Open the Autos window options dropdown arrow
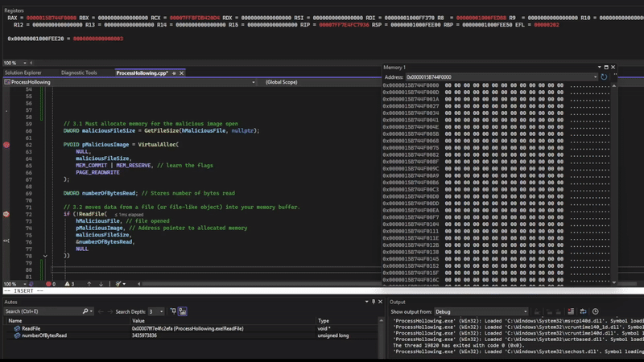The image size is (644, 362). coord(366,302)
